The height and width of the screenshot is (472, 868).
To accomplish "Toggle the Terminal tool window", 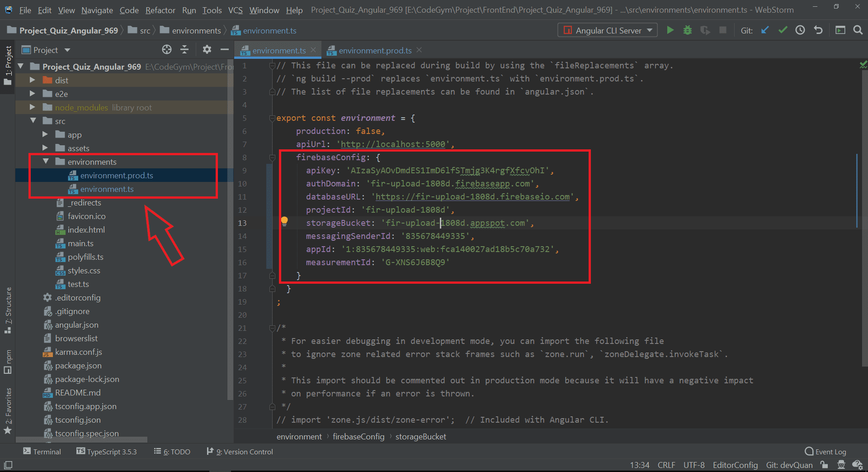I will point(42,452).
